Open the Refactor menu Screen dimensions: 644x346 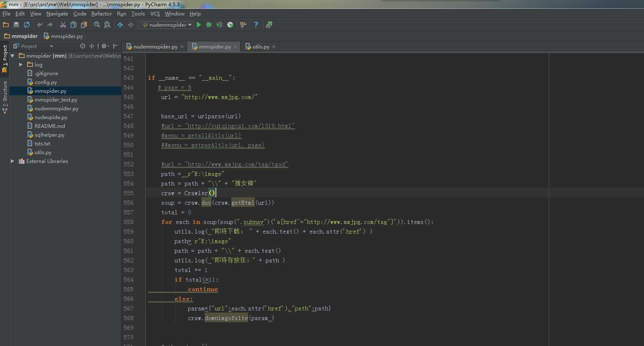[x=101, y=14]
